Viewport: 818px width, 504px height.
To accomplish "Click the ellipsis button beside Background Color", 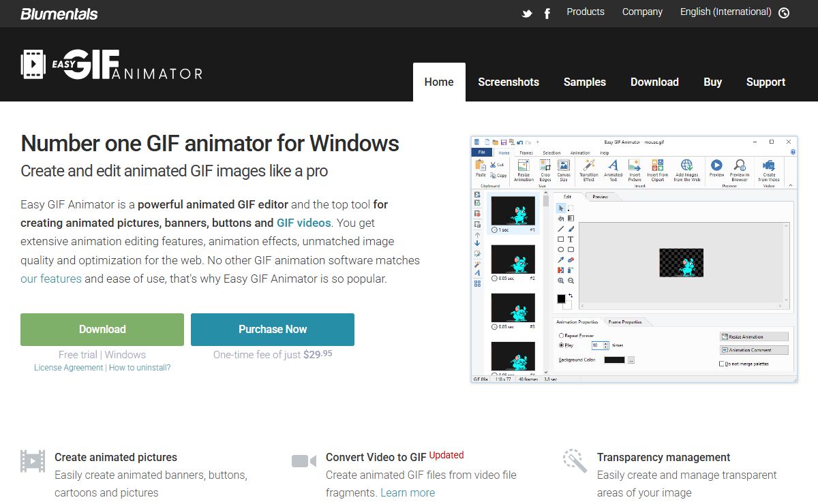I will 631,360.
